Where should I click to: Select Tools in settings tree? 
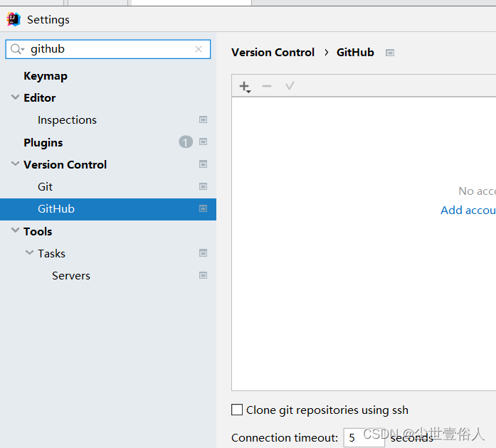coord(38,231)
